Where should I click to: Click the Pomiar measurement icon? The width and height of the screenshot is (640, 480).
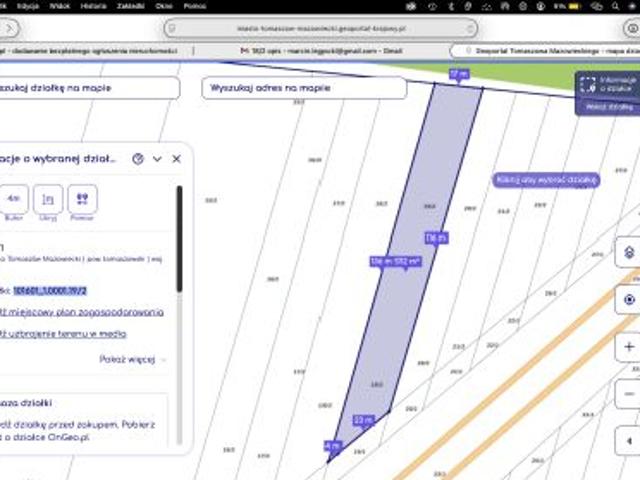coord(82,199)
